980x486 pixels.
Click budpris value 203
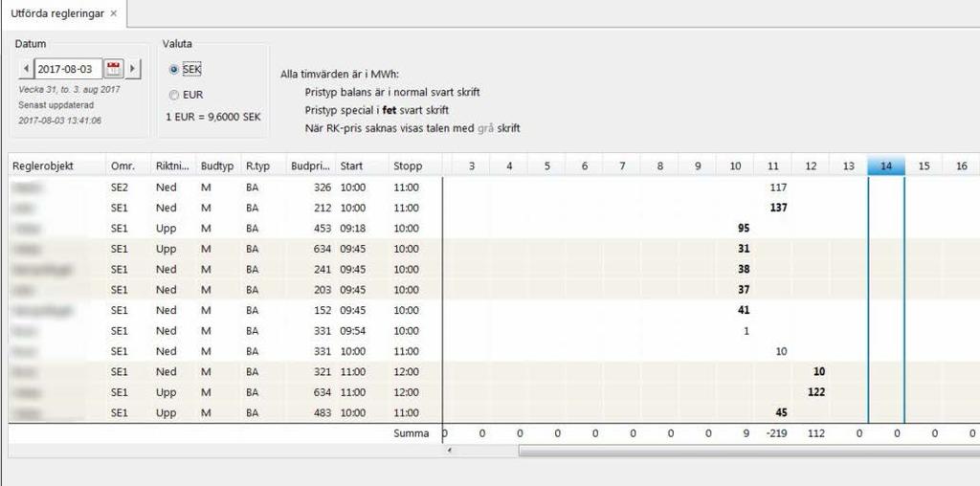click(x=323, y=290)
